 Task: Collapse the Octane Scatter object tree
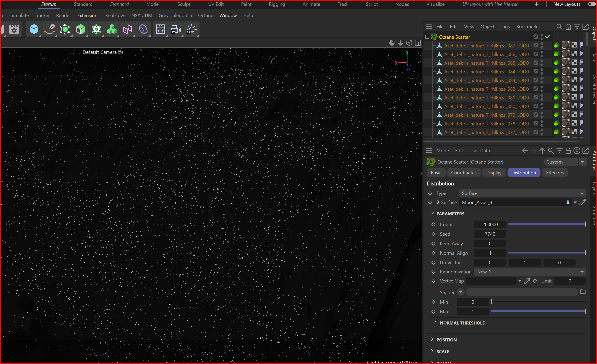click(x=427, y=37)
